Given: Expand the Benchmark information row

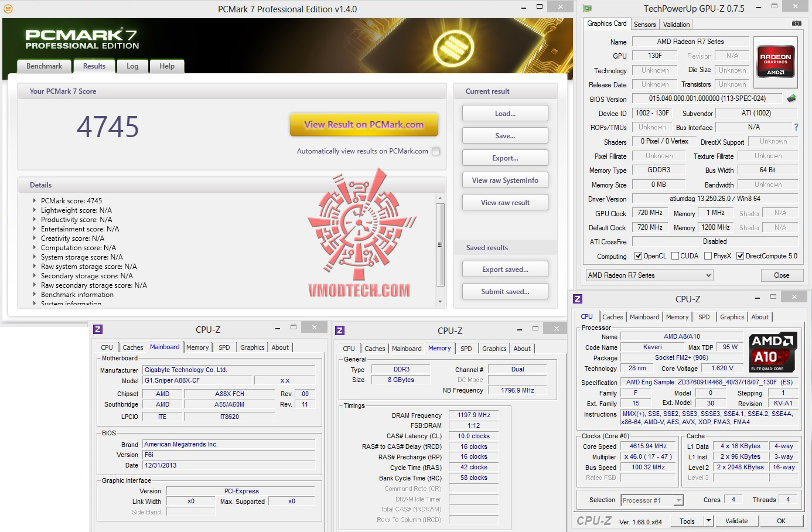Looking at the screenshot, I should pos(35,294).
